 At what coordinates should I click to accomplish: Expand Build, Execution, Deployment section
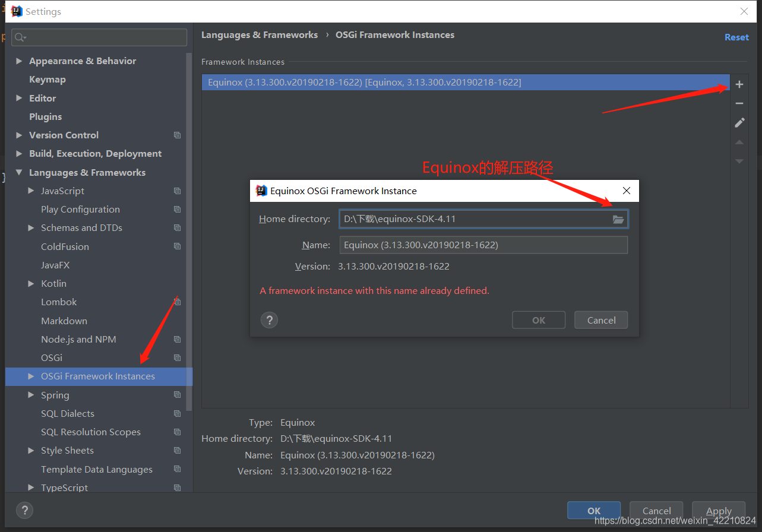[19, 154]
